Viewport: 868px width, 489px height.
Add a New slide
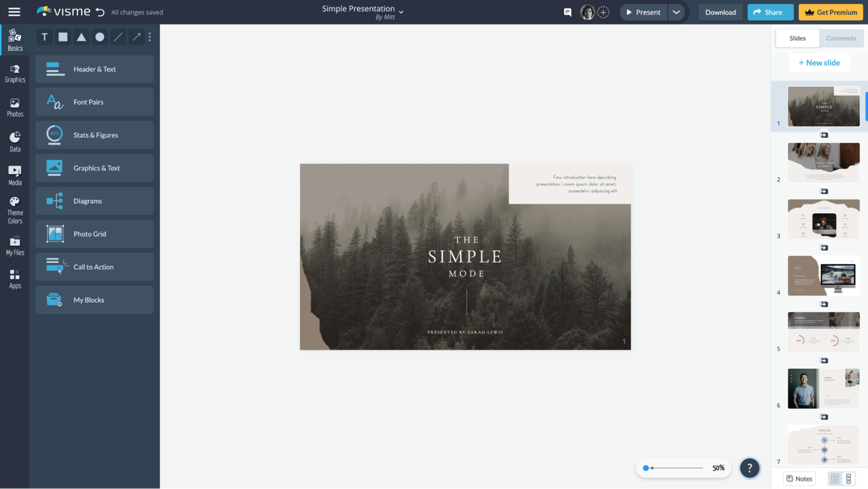pyautogui.click(x=819, y=62)
